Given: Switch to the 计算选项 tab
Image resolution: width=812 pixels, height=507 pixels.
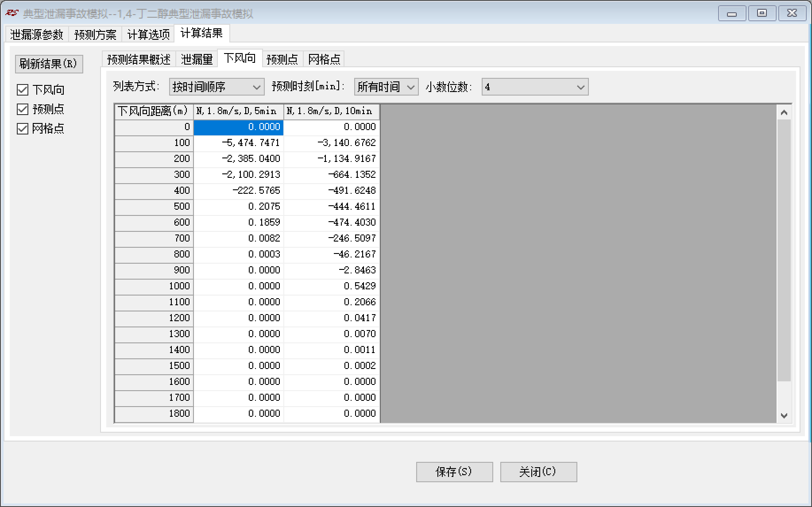Looking at the screenshot, I should pyautogui.click(x=148, y=35).
